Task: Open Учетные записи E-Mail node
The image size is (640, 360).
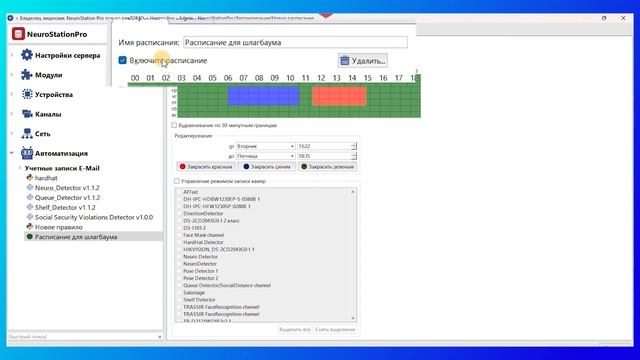Action: point(62,168)
